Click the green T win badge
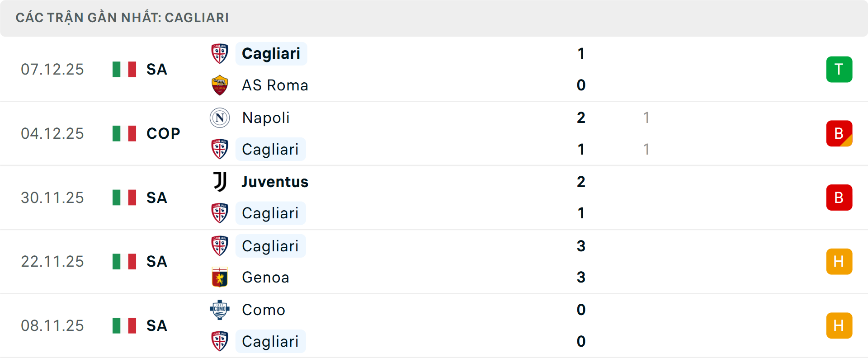This screenshot has height=358, width=868. click(x=839, y=70)
